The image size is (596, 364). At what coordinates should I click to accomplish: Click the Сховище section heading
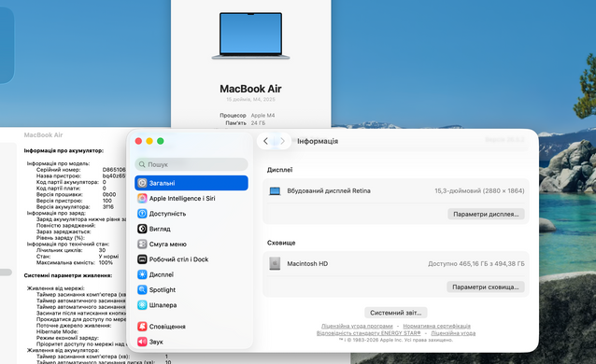pos(281,243)
